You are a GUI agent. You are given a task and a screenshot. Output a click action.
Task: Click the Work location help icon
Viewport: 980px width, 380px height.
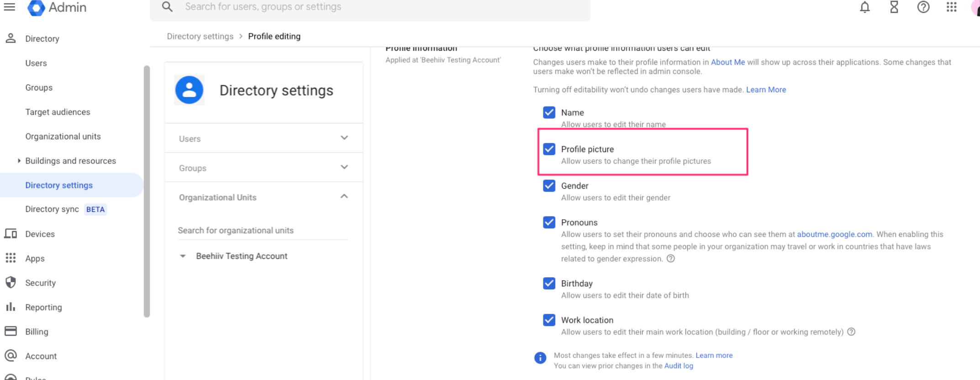click(851, 332)
